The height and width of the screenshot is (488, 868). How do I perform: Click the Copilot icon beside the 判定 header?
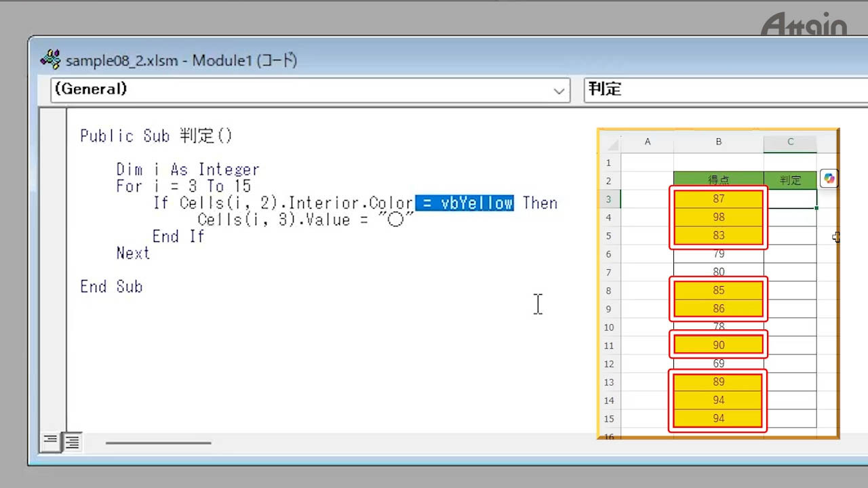click(829, 179)
